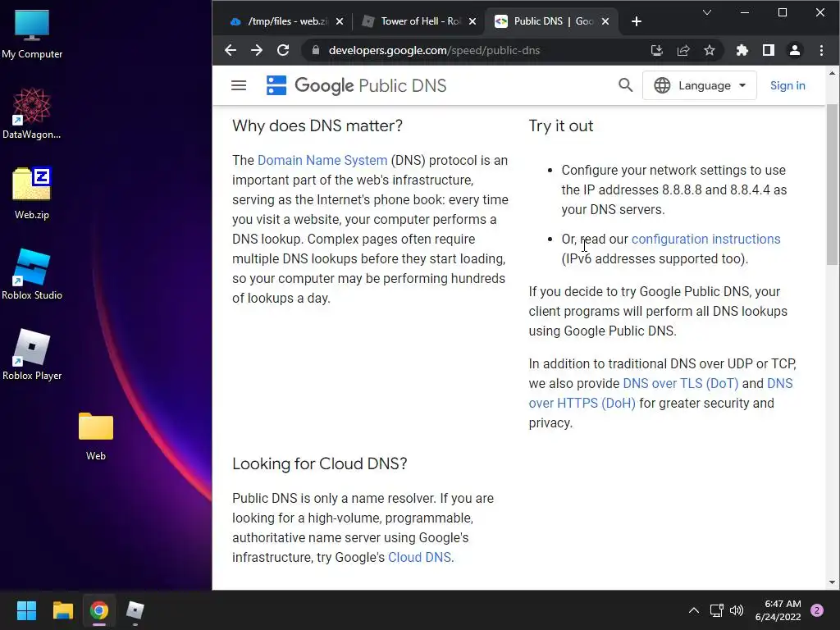Close the Tower of Hell tab

tap(472, 21)
